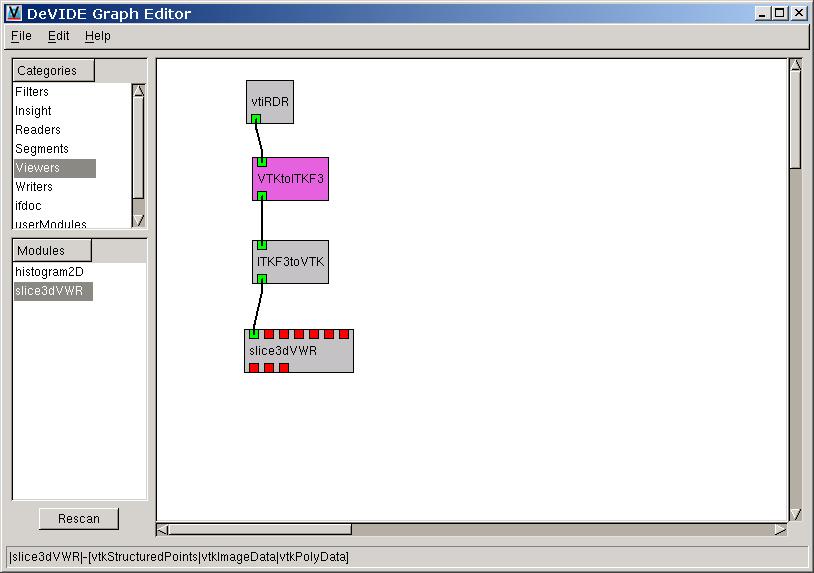Image resolution: width=814 pixels, height=573 pixels.
Task: Click canvas horizontal scrollbar thumb
Action: 260,529
